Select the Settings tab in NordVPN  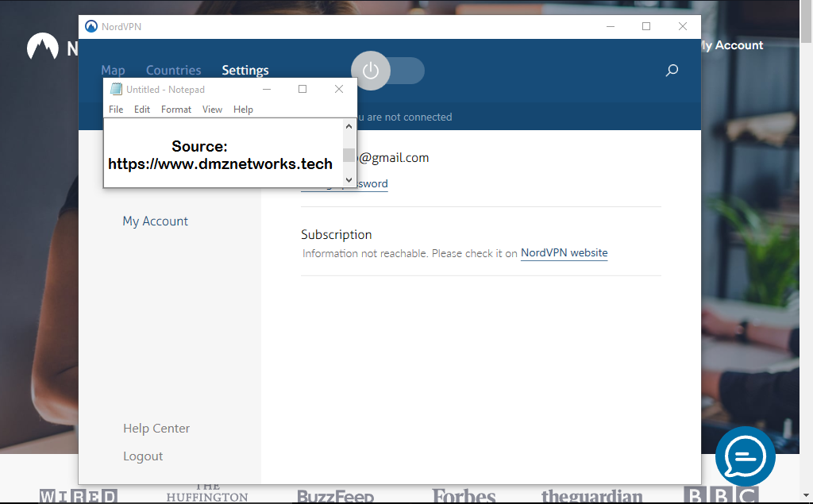245,70
